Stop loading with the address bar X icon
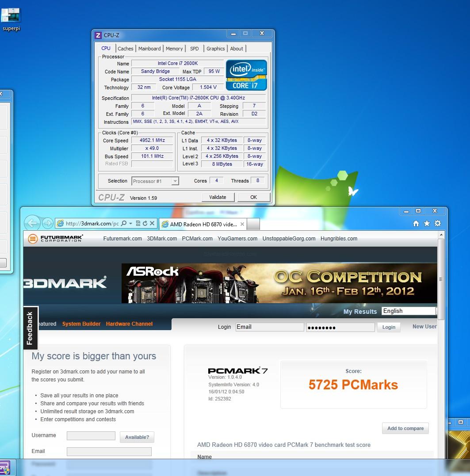Screen dimensions: 470x476 (x=152, y=224)
